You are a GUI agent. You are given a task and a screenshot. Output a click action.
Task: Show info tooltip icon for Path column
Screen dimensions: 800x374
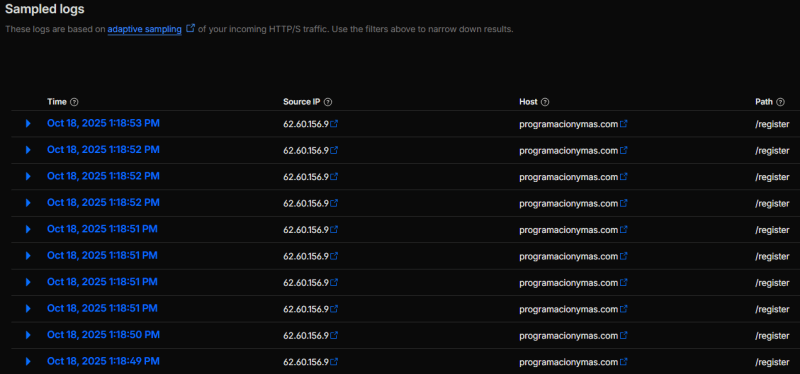(780, 102)
